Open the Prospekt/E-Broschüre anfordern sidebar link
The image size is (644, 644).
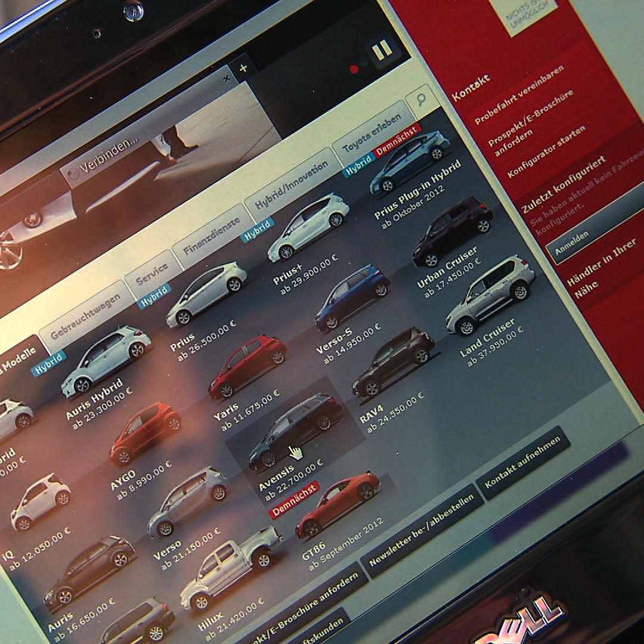tap(531, 122)
